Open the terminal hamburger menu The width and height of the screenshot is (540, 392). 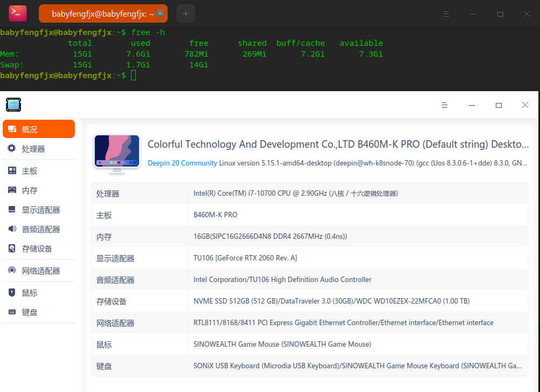pyautogui.click(x=446, y=14)
